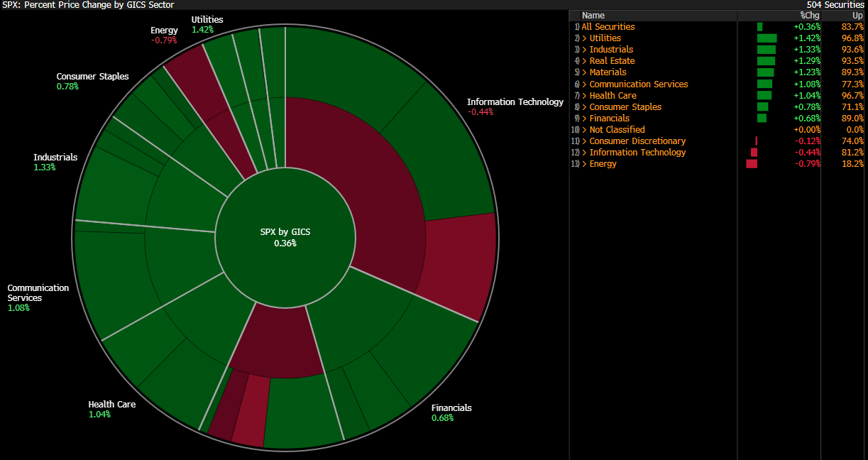Select the All Securities row
This screenshot has width=868, height=460.
click(608, 27)
